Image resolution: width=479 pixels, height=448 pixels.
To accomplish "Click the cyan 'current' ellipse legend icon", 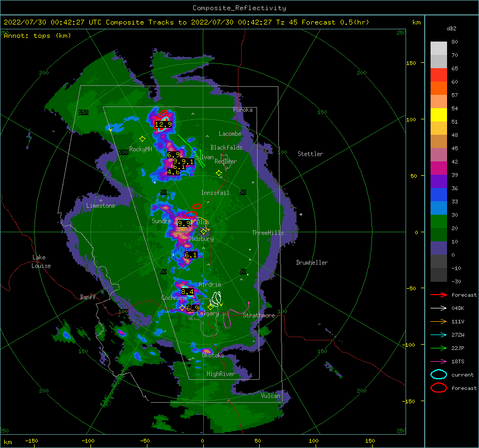I will pyautogui.click(x=439, y=374).
